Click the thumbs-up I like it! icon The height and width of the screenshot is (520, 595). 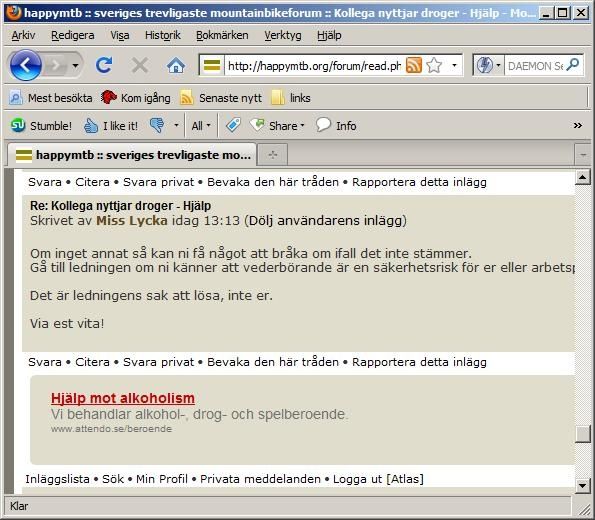(x=91, y=126)
